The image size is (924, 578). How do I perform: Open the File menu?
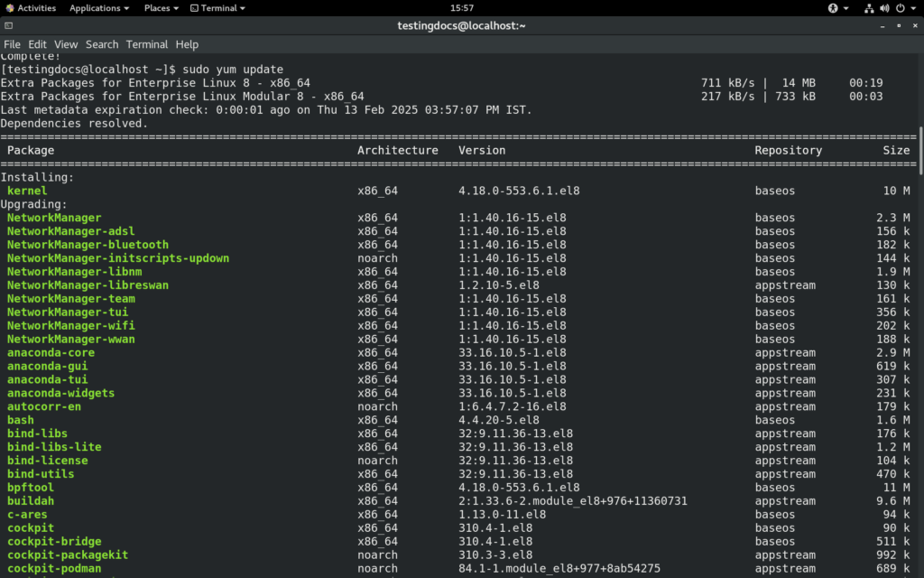(x=12, y=43)
